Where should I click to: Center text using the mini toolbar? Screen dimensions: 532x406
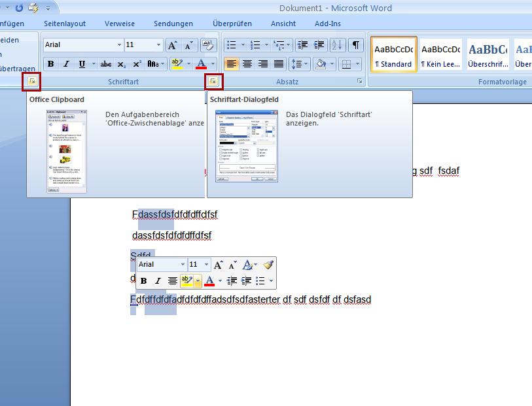click(x=172, y=280)
